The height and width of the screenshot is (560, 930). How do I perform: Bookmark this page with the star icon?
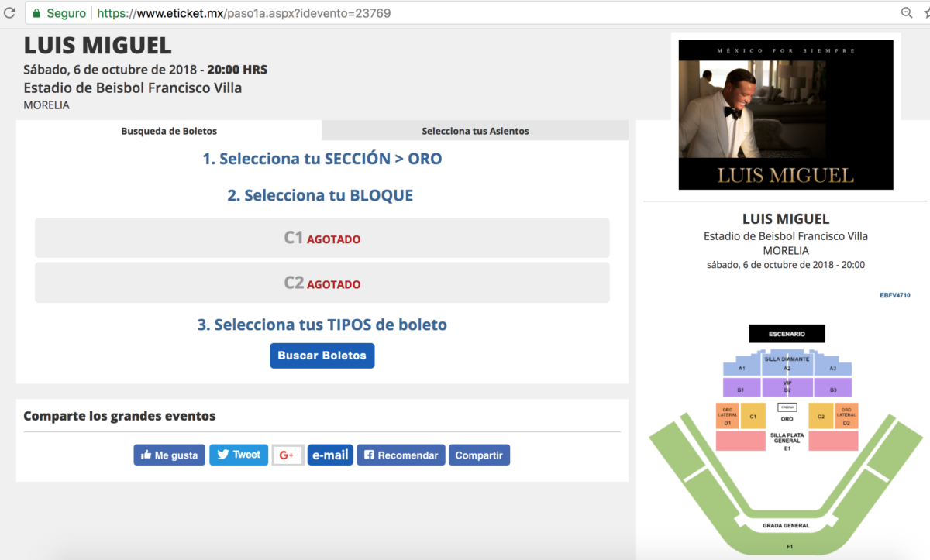[x=925, y=13]
